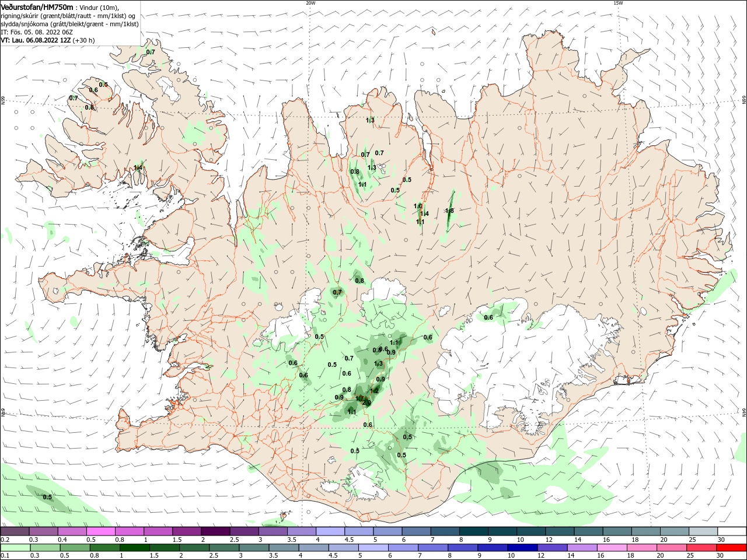The width and height of the screenshot is (747, 560).
Task: Select top legend swatch starting at 7
Action: [x=444, y=531]
